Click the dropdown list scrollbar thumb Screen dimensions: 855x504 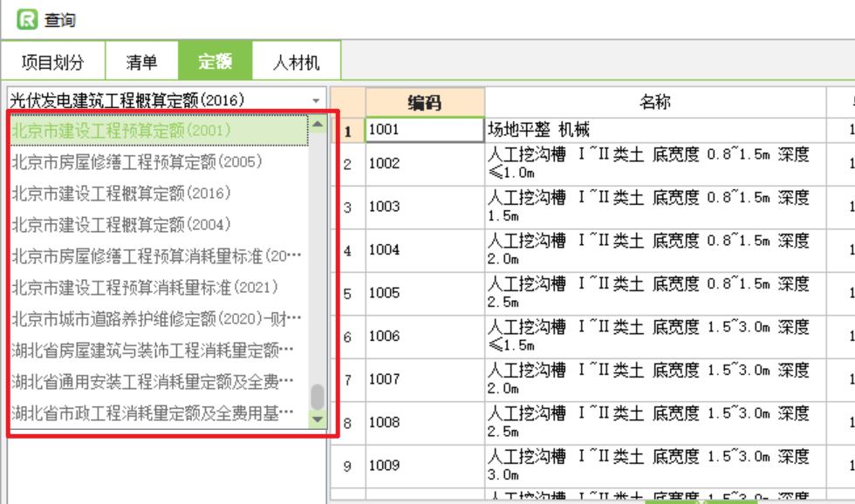318,397
